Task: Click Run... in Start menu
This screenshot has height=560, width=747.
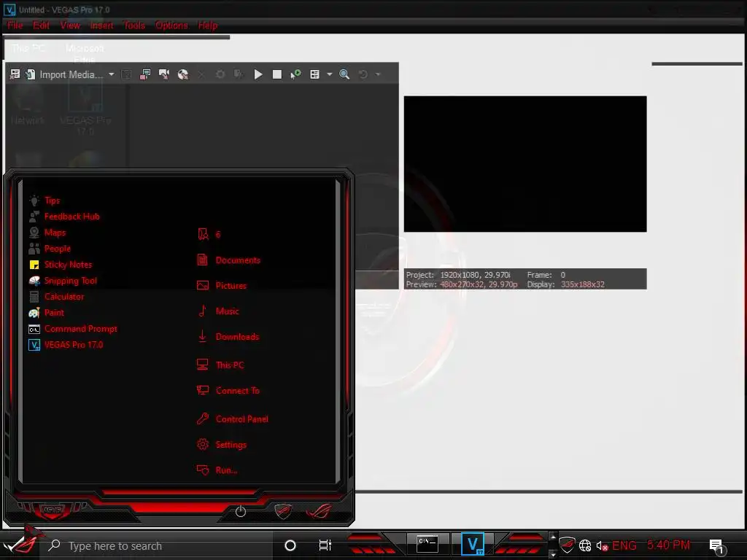Action: [217, 470]
